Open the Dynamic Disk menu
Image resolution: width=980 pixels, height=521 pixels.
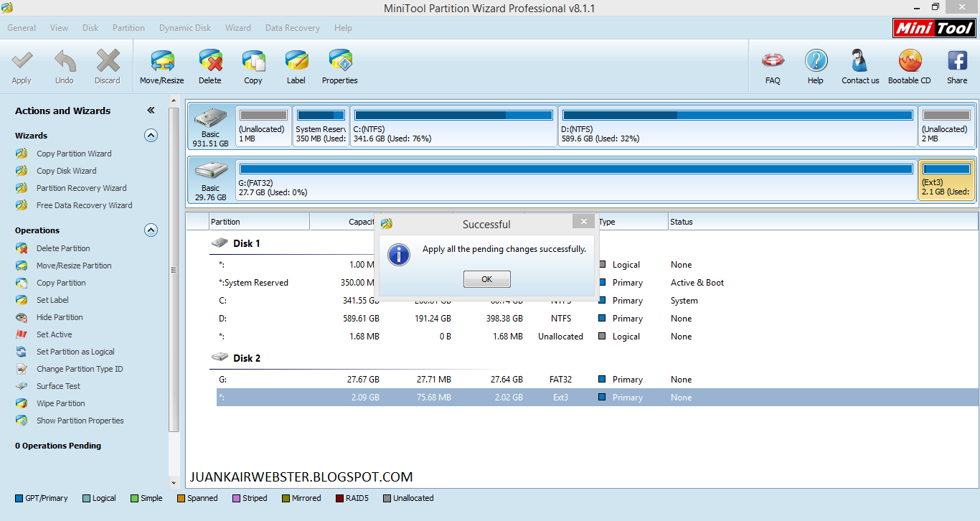point(185,28)
